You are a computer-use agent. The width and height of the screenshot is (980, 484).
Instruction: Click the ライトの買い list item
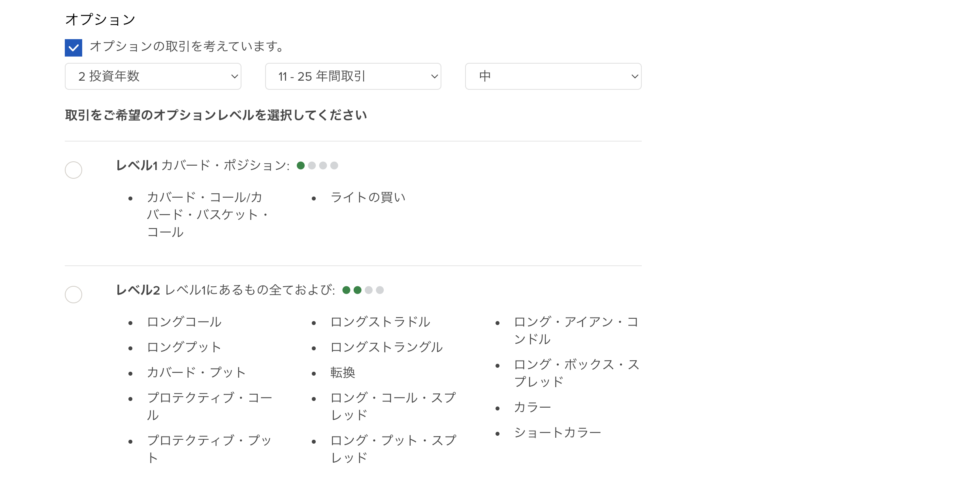(368, 197)
